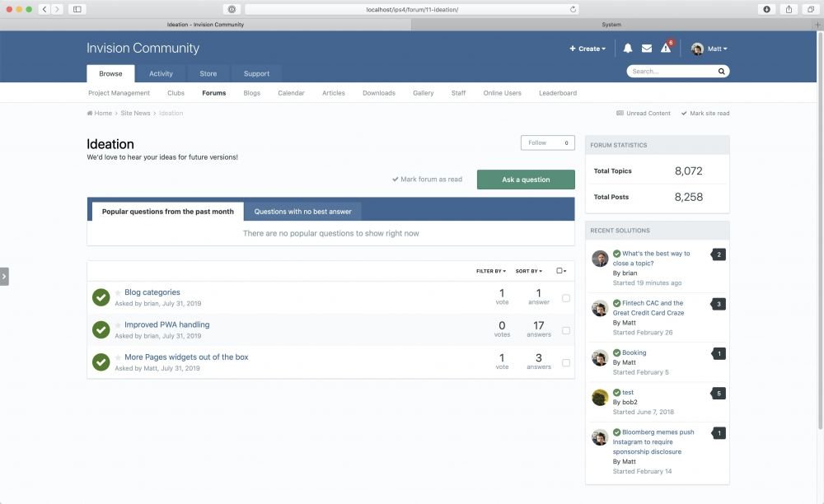Open the Safari share icon
The height and width of the screenshot is (504, 824).
click(789, 9)
